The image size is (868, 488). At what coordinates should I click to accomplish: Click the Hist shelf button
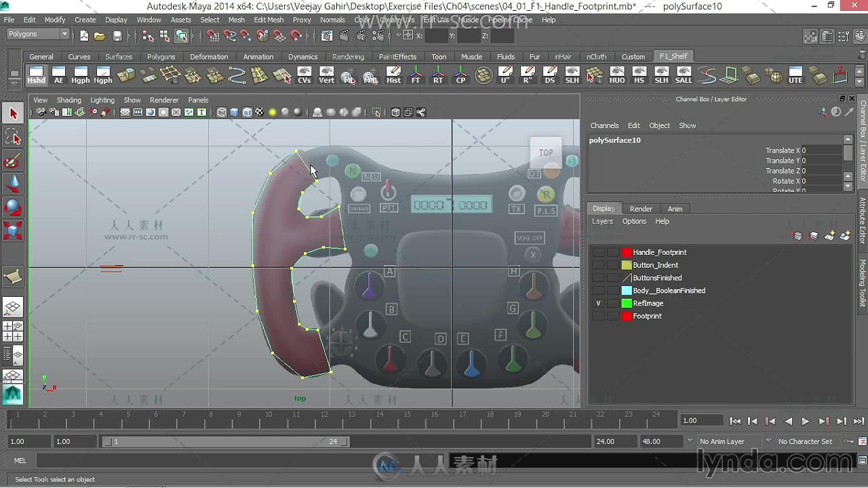click(393, 75)
